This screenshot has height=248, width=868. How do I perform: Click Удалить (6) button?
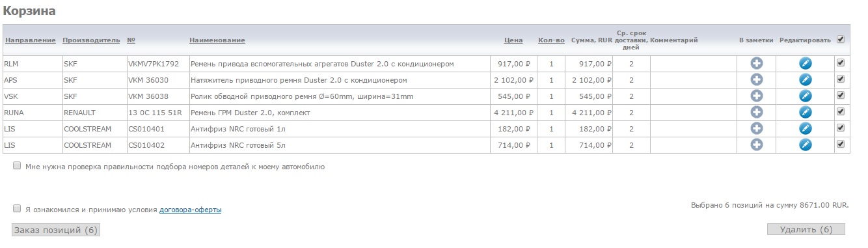pos(806,229)
